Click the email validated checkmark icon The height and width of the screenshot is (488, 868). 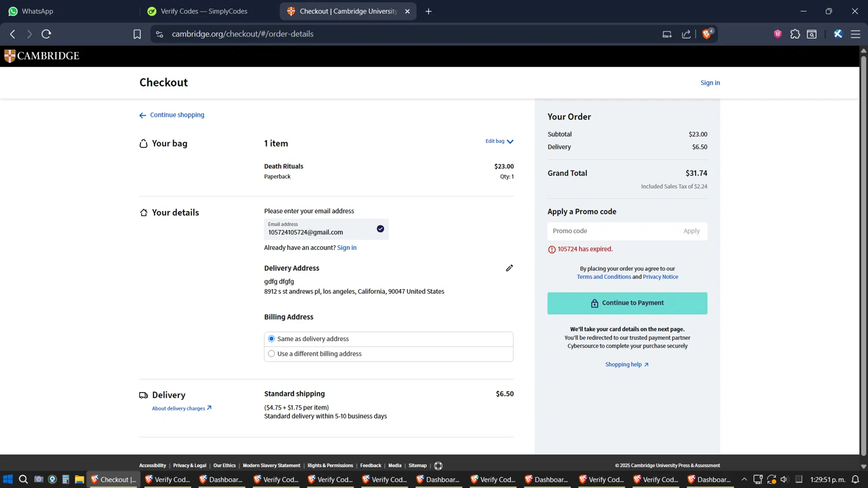coord(380,229)
